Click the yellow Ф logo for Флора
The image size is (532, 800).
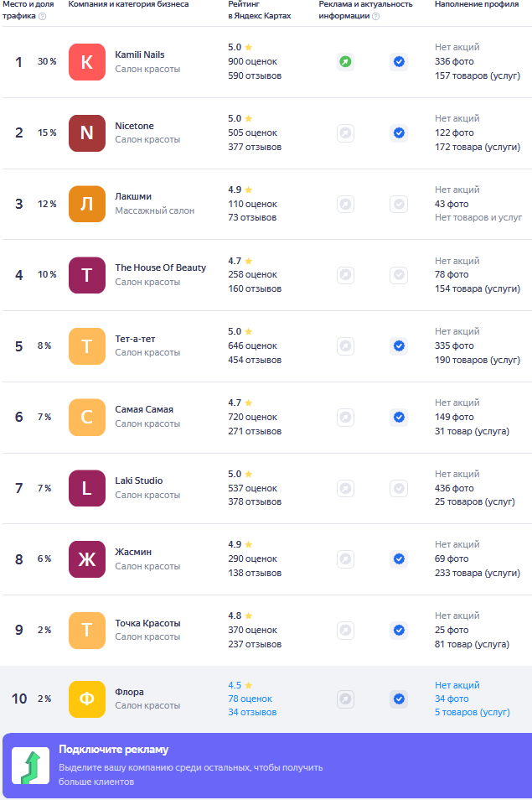[87, 699]
